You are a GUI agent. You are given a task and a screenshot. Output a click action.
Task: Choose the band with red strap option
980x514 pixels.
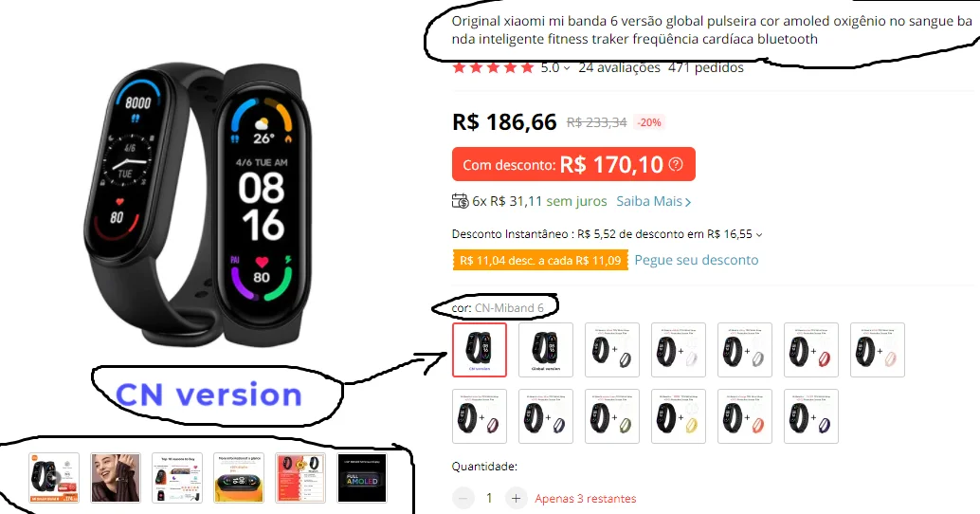pyautogui.click(x=811, y=350)
